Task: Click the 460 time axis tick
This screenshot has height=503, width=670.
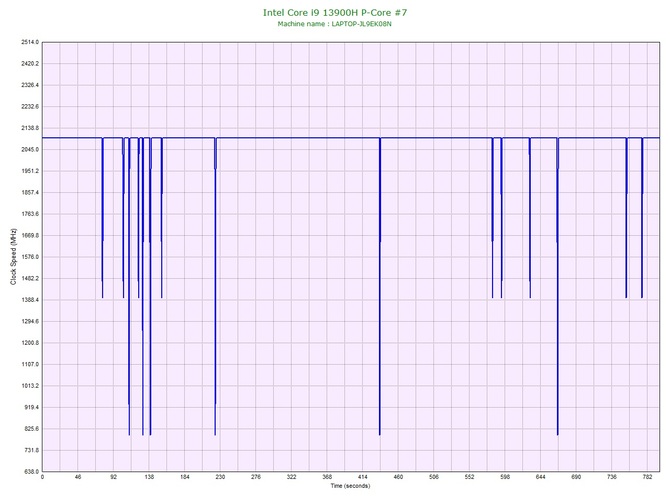Action: coord(398,477)
